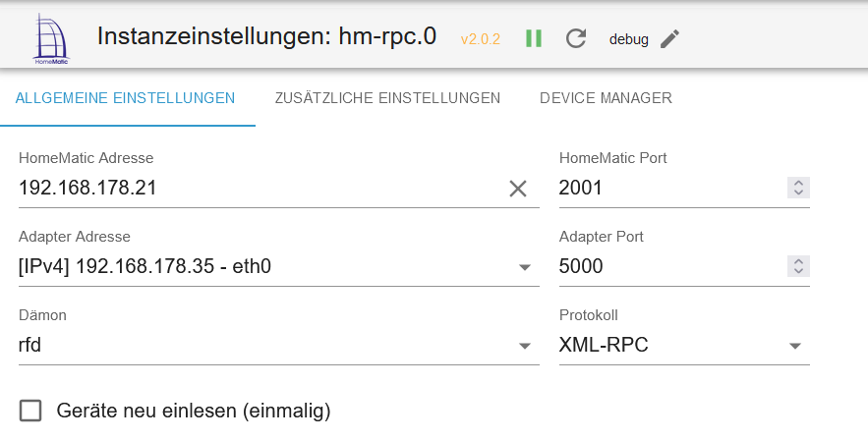Pause the hm-rpc.0 instance
868x441 pixels.
coord(534,38)
